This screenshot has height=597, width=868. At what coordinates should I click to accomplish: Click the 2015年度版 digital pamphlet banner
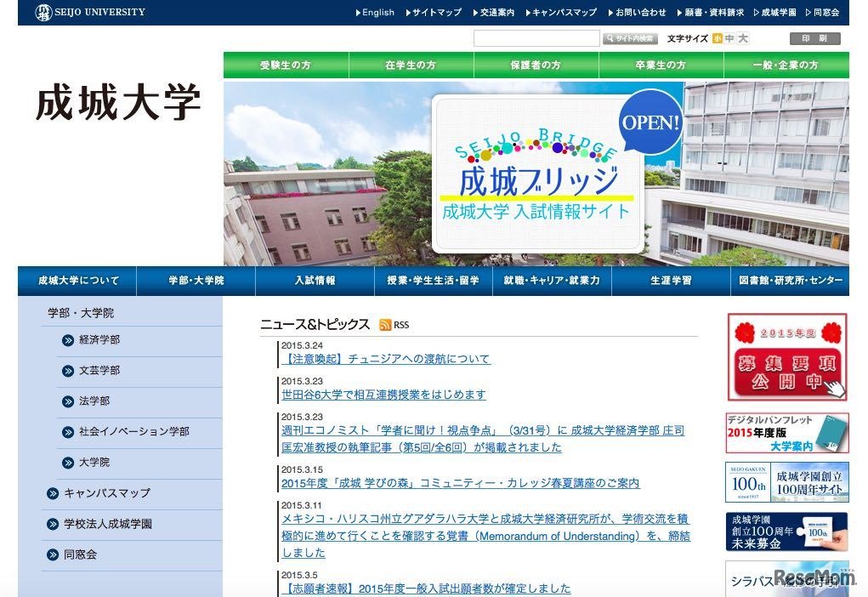point(786,433)
